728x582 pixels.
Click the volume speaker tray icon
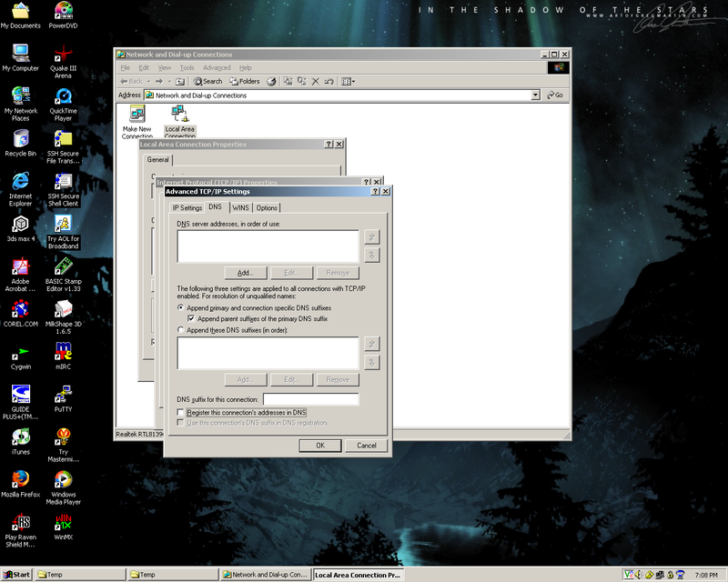coord(639,575)
